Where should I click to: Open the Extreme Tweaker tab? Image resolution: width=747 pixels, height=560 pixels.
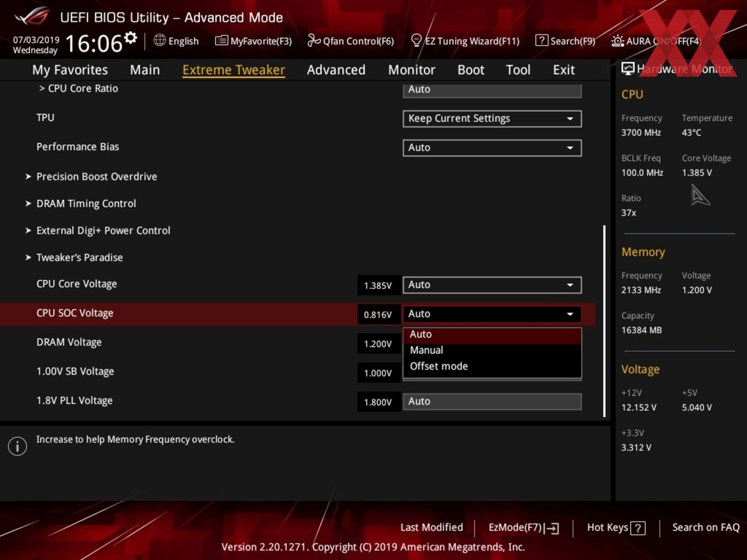point(233,70)
